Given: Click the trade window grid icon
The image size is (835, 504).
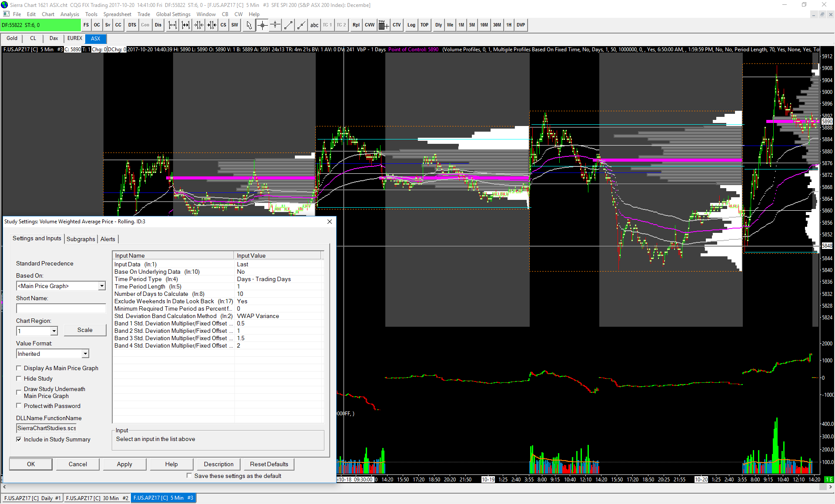Looking at the screenshot, I should pos(383,25).
